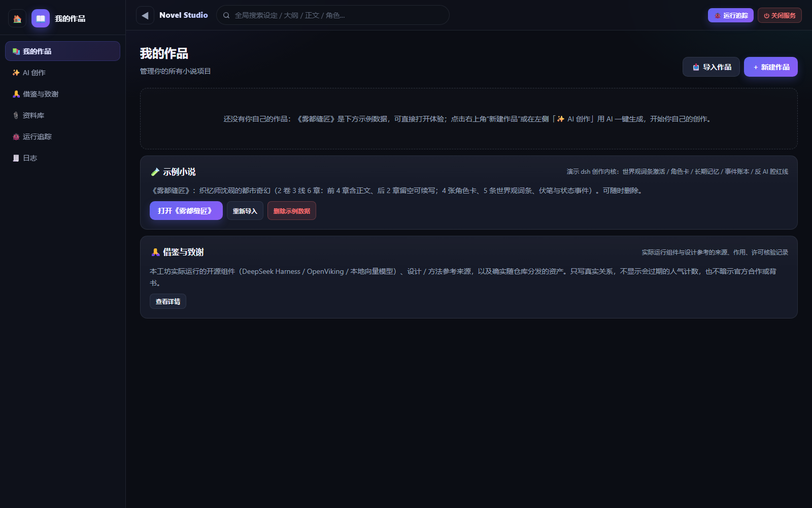Open 资料库 in the sidebar
Viewport: 812px width, 508px height.
tap(62, 115)
